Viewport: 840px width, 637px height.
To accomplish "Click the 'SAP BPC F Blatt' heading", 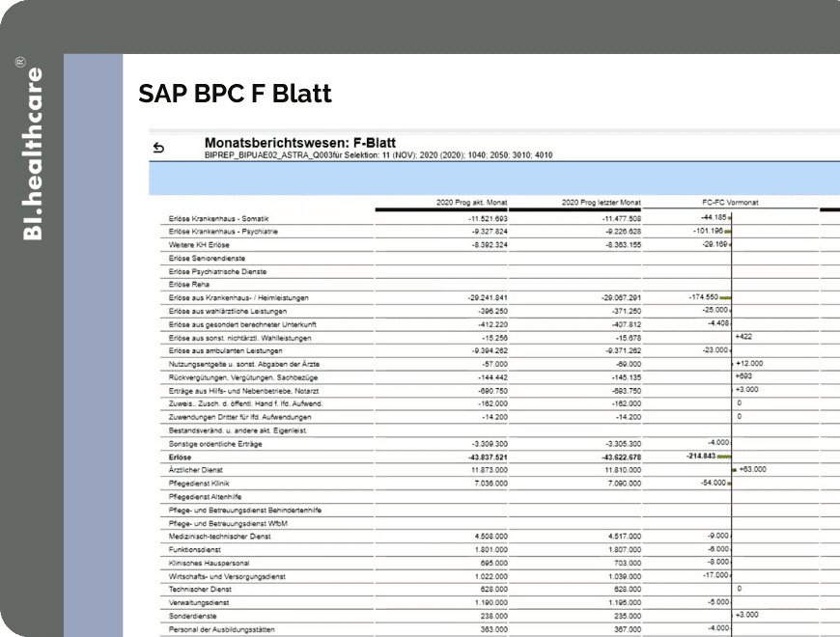I will pyautogui.click(x=235, y=94).
